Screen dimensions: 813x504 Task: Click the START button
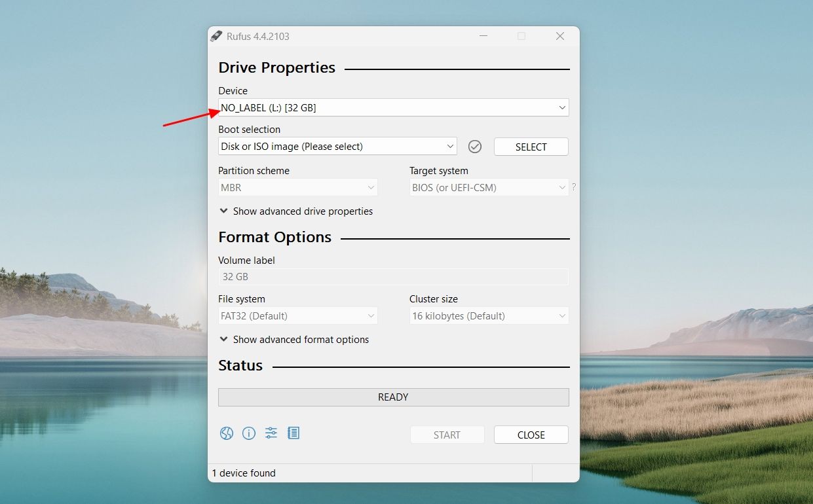[x=447, y=435]
